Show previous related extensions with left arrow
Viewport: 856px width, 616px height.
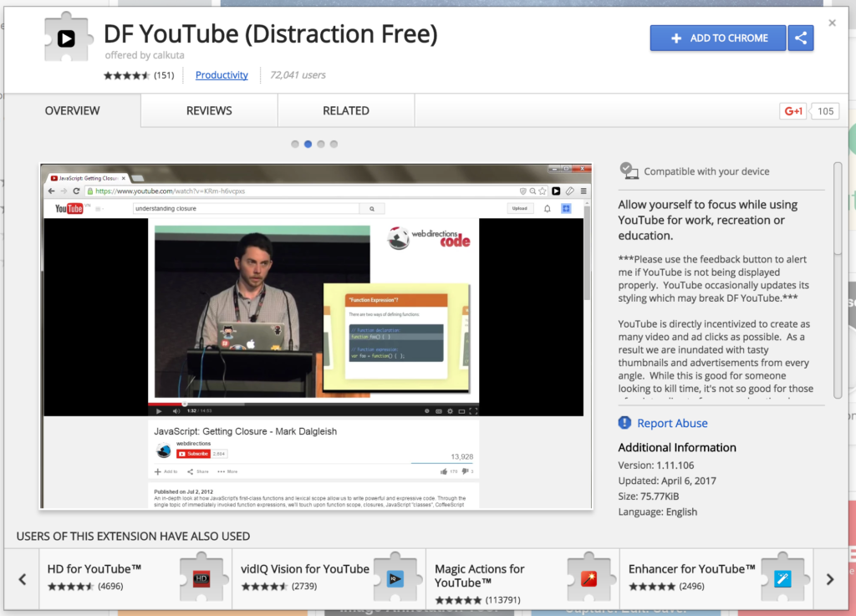[23, 579]
